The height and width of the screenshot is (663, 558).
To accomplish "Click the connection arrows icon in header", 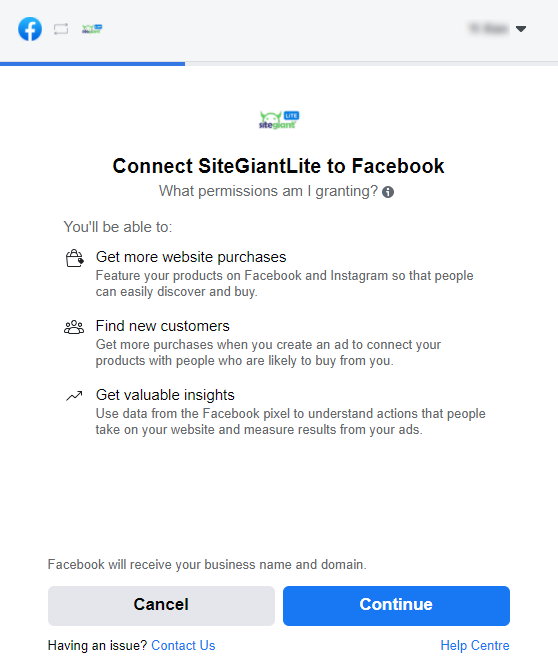I will (61, 29).
